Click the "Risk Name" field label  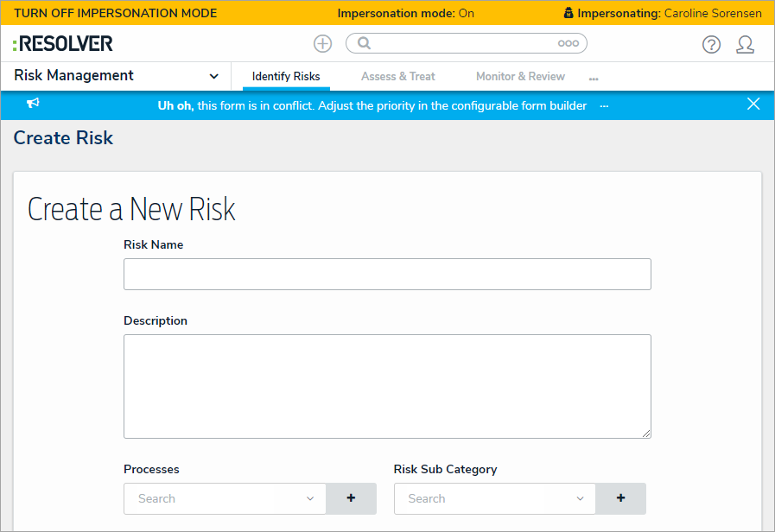153,245
